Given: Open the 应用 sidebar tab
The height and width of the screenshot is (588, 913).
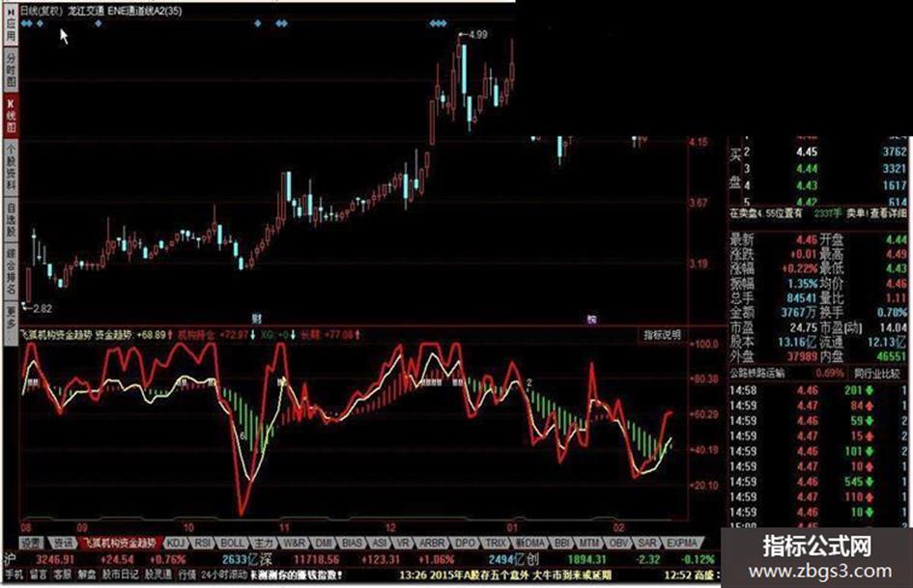Looking at the screenshot, I should tap(11, 26).
